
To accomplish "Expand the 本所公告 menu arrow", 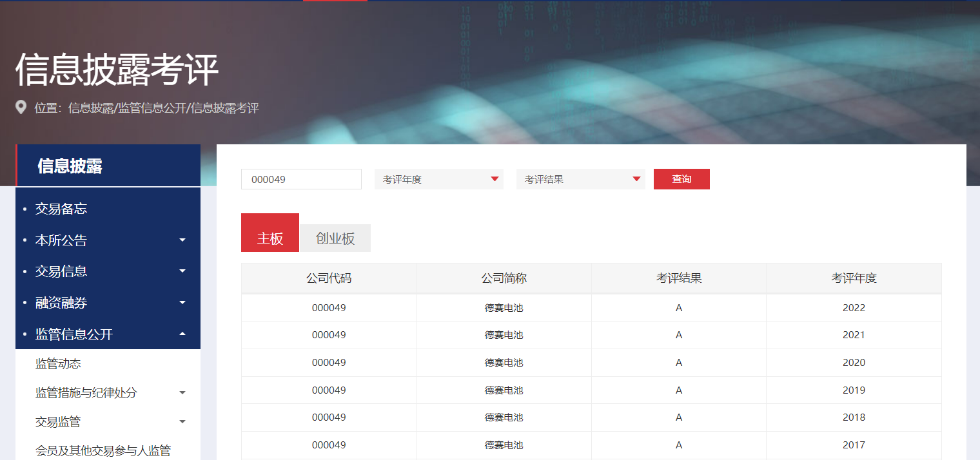I will point(182,240).
